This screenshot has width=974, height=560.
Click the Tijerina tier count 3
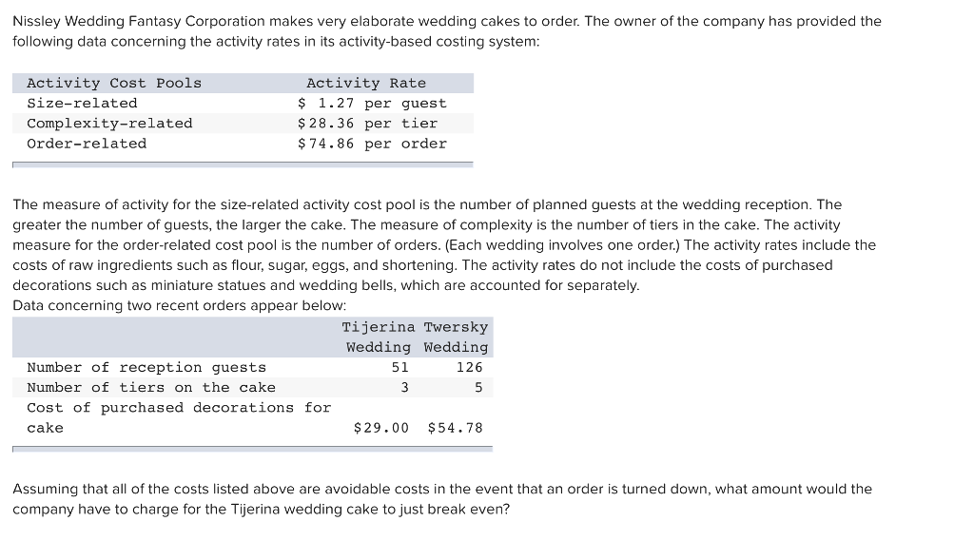click(x=405, y=387)
